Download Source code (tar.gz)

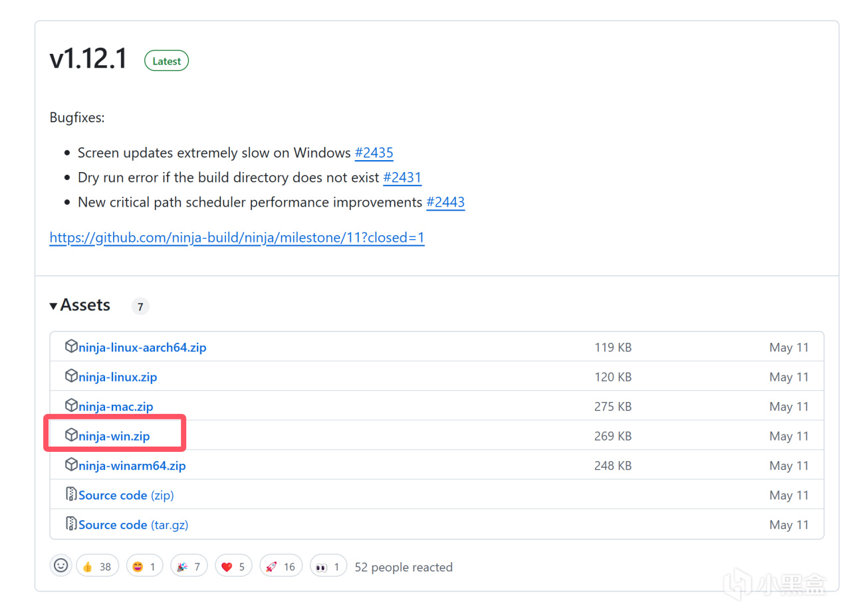134,525
